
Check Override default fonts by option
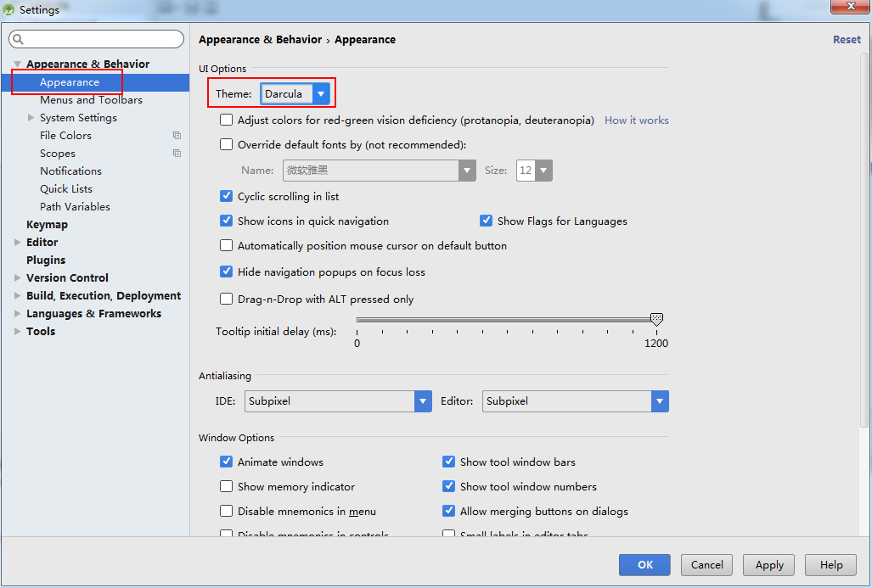coord(227,144)
